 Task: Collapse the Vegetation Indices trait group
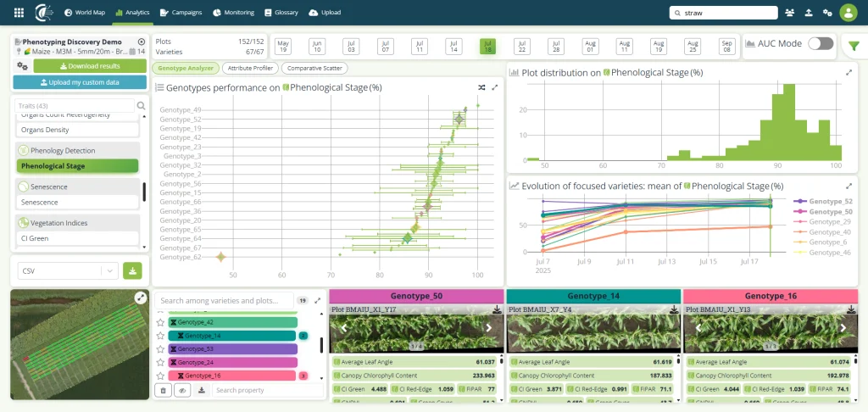(x=77, y=223)
